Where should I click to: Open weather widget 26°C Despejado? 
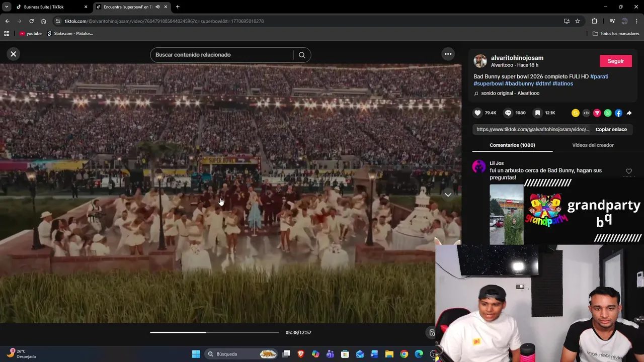click(x=21, y=354)
